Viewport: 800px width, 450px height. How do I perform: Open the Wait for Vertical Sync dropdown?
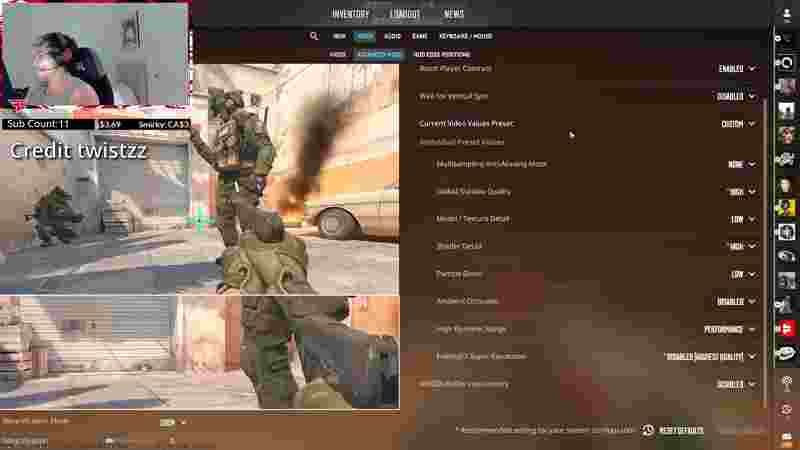(736, 96)
